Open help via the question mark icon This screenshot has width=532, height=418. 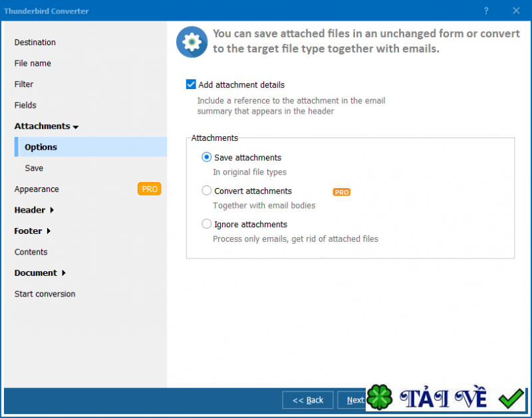[486, 11]
